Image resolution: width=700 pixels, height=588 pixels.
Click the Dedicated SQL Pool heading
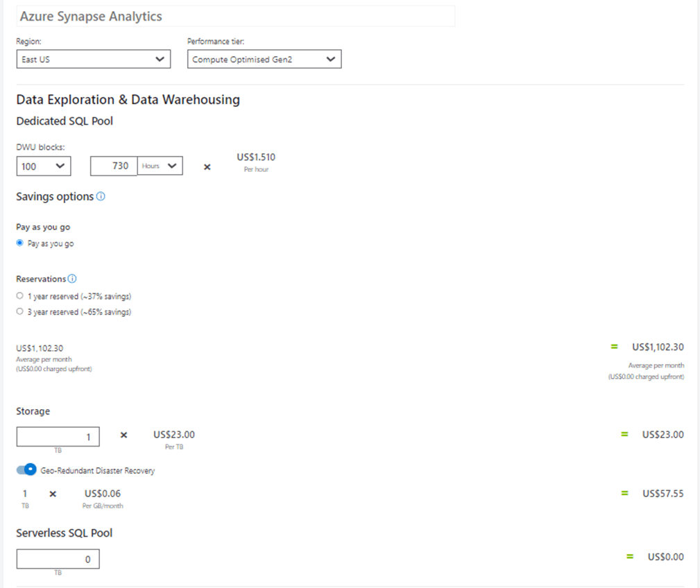(x=65, y=121)
